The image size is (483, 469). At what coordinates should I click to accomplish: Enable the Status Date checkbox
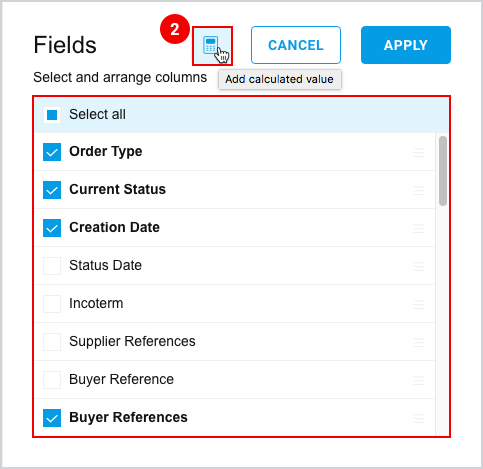(x=52, y=266)
